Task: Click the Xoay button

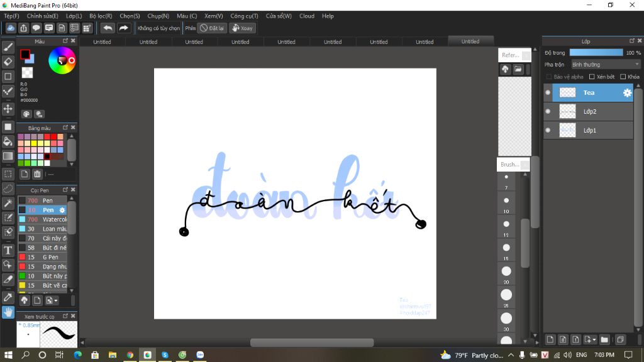Action: (x=242, y=28)
